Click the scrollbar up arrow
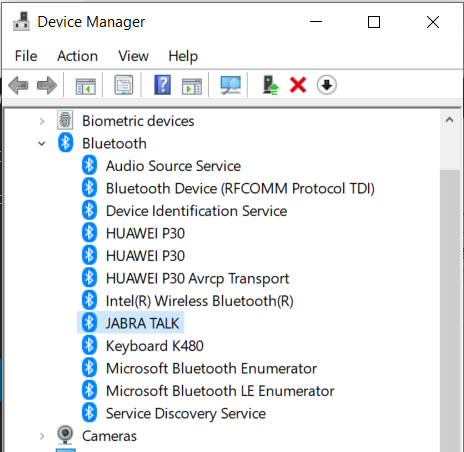Viewport: 464px width, 452px height. point(449,120)
